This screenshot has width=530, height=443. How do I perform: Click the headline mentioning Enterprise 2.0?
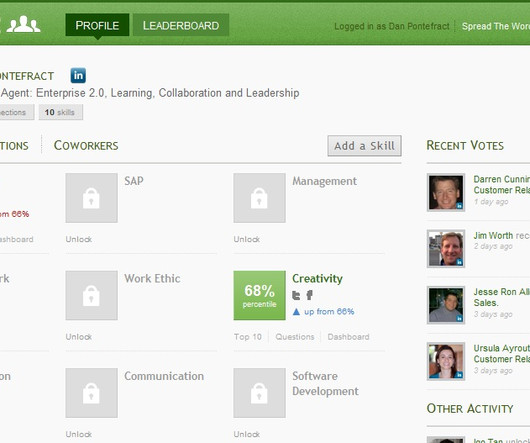coord(150,93)
